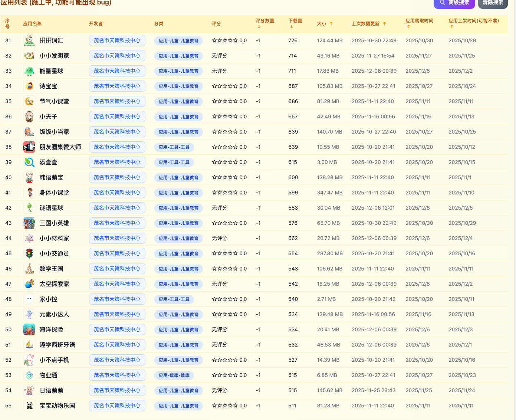This screenshot has width=516, height=420.
Task: Click the 应用爬取时间 sort arrow
Action: 409,26
